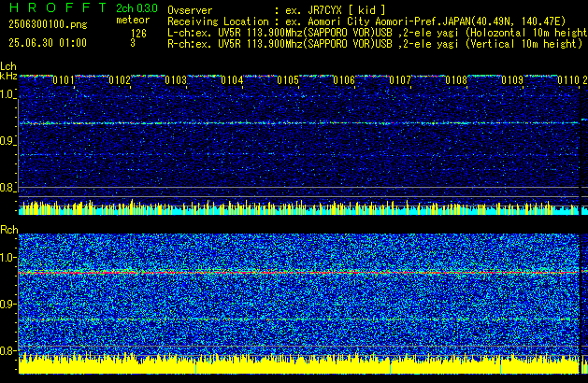The width and height of the screenshot is (588, 383).
Task: Click the 1.0 kHz tick on Lch axis
Action: (x=7, y=94)
